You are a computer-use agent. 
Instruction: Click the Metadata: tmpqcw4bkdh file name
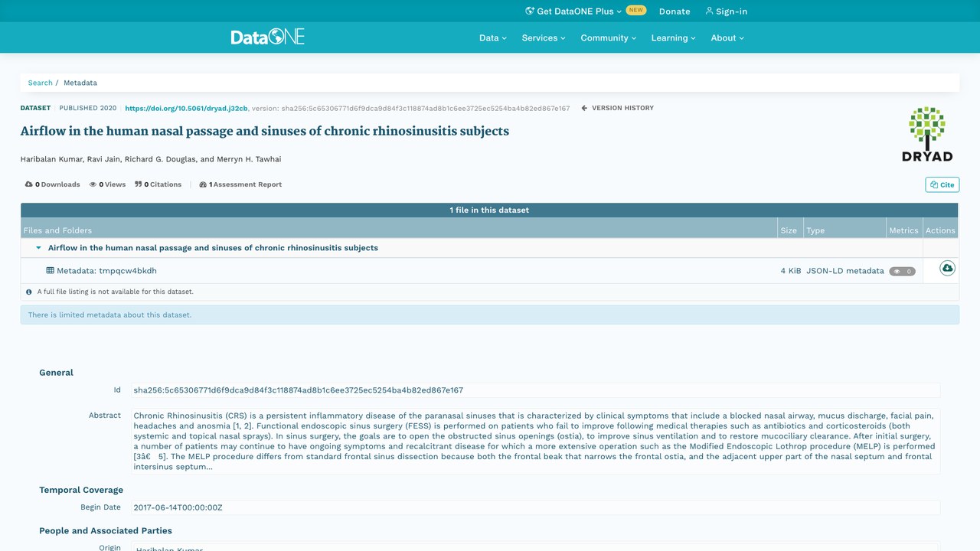(x=106, y=271)
